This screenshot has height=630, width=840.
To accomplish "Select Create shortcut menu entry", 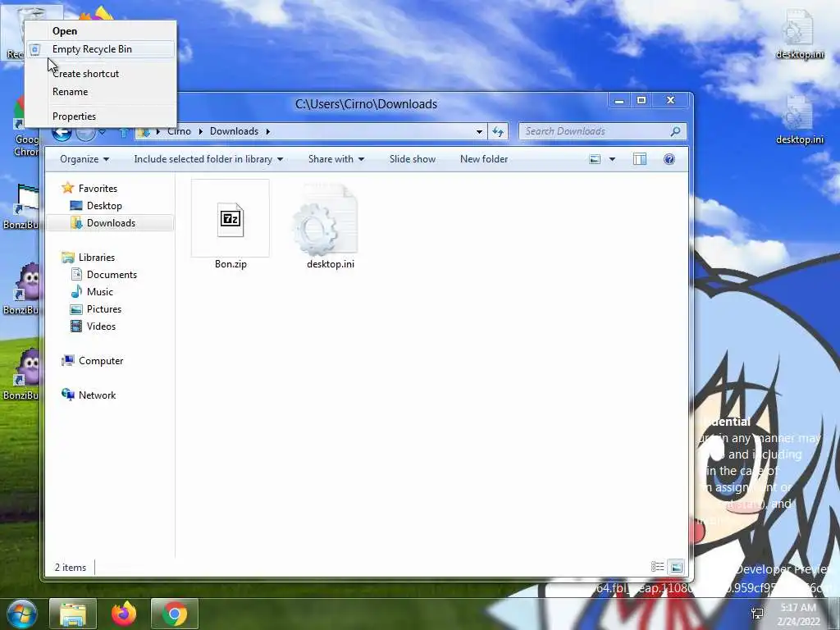I will pos(85,73).
